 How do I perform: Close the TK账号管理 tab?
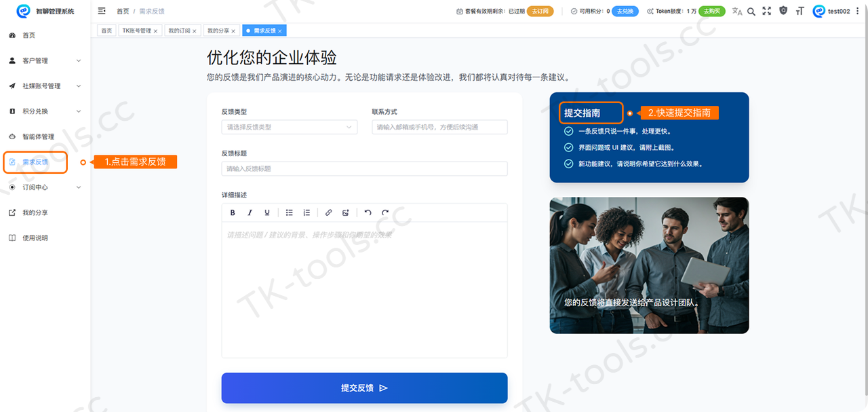click(155, 31)
